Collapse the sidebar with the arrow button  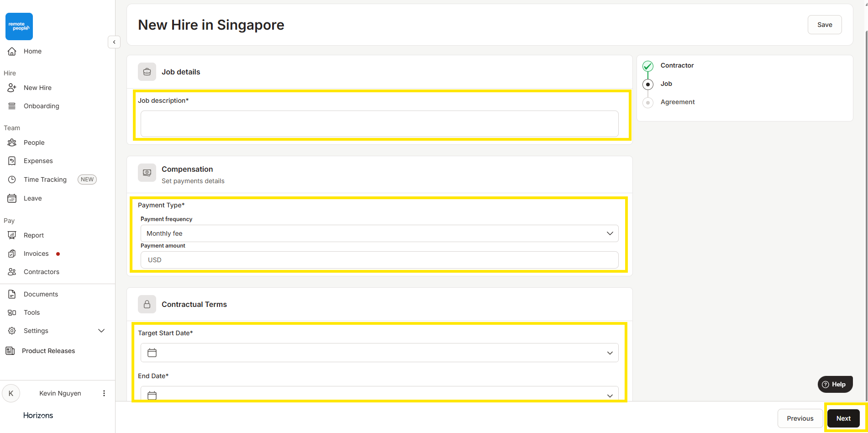[114, 42]
